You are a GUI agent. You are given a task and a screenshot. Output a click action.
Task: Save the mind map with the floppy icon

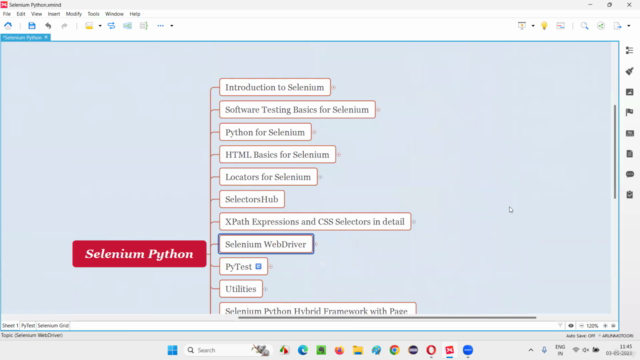(31, 26)
